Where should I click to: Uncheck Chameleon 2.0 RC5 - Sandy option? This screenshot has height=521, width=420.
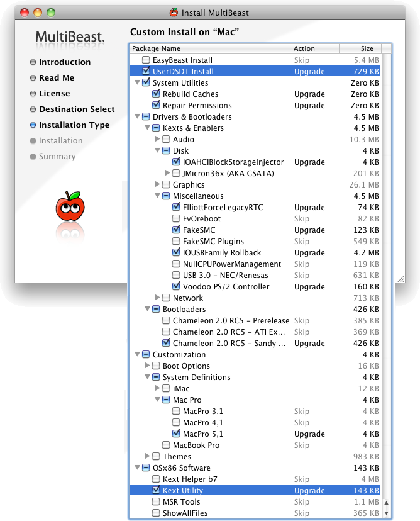[166, 343]
